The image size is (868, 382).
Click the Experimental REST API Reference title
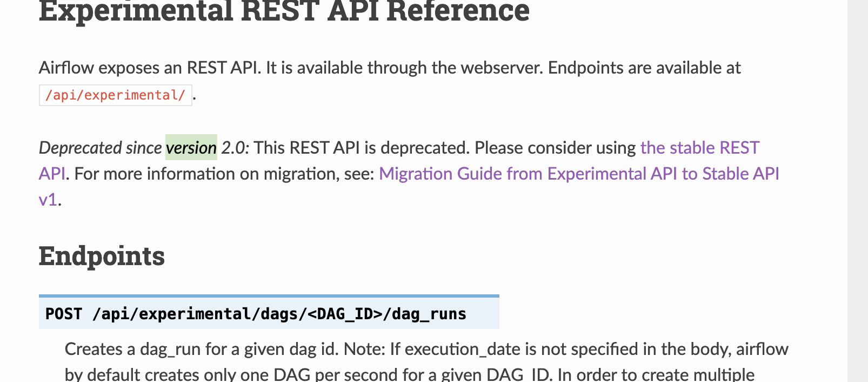(x=284, y=11)
